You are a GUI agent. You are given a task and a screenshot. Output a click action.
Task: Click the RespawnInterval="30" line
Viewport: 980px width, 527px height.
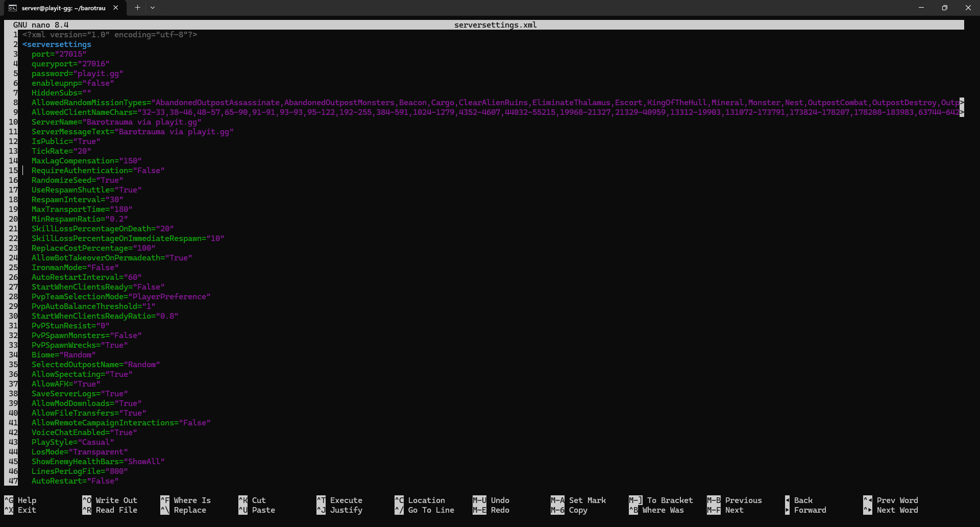[78, 200]
